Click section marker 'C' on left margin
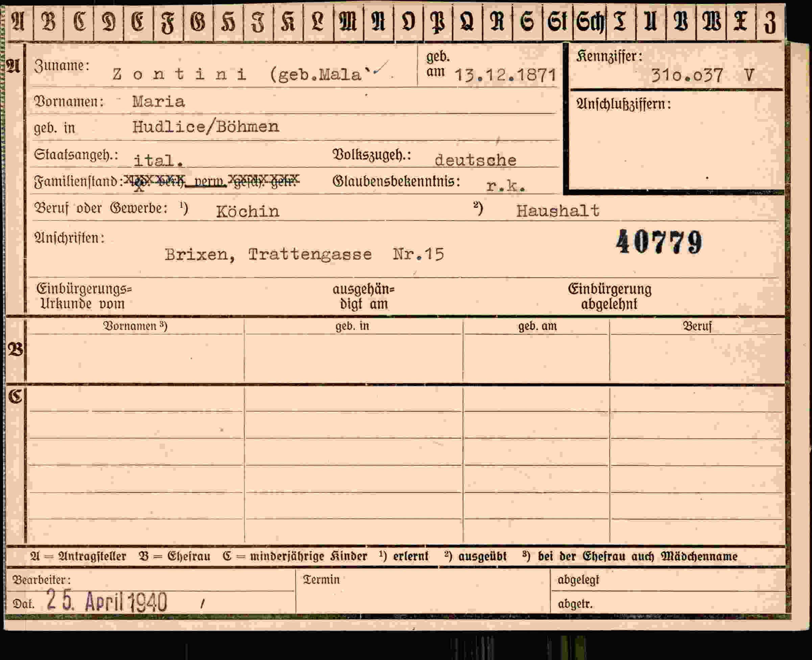Screen dimensions: 812x660 pos(15,396)
